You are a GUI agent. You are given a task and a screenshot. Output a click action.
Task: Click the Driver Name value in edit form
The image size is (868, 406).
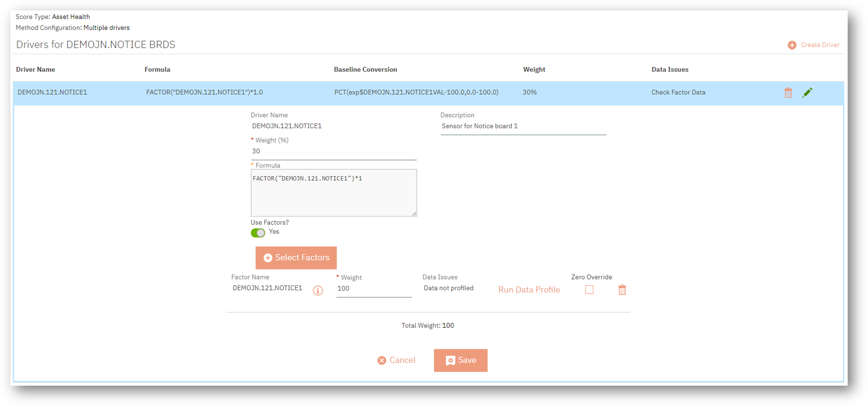pyautogui.click(x=287, y=126)
